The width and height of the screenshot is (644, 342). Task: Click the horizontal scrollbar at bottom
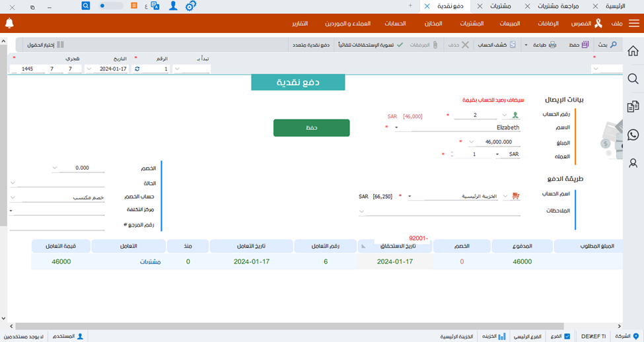(x=317, y=326)
